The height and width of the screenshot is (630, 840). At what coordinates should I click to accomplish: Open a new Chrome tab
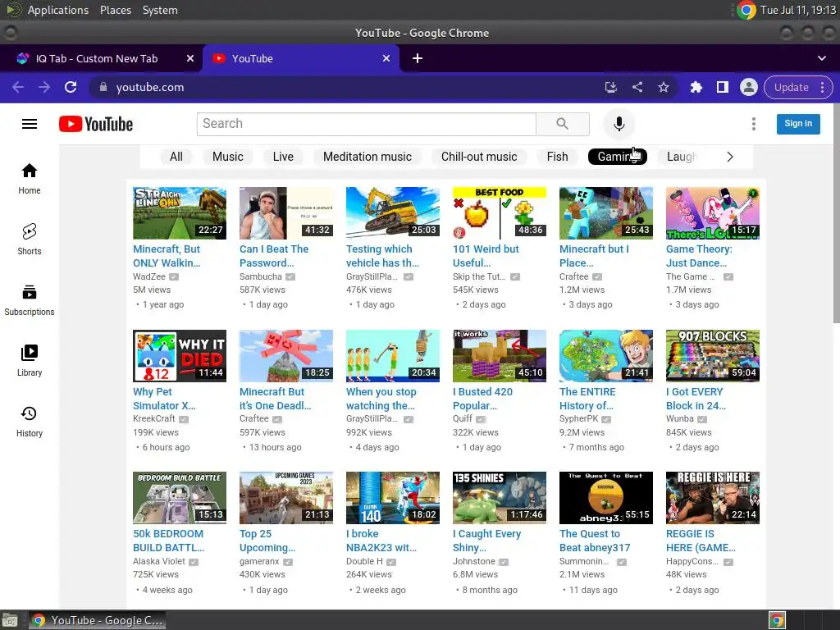418,58
